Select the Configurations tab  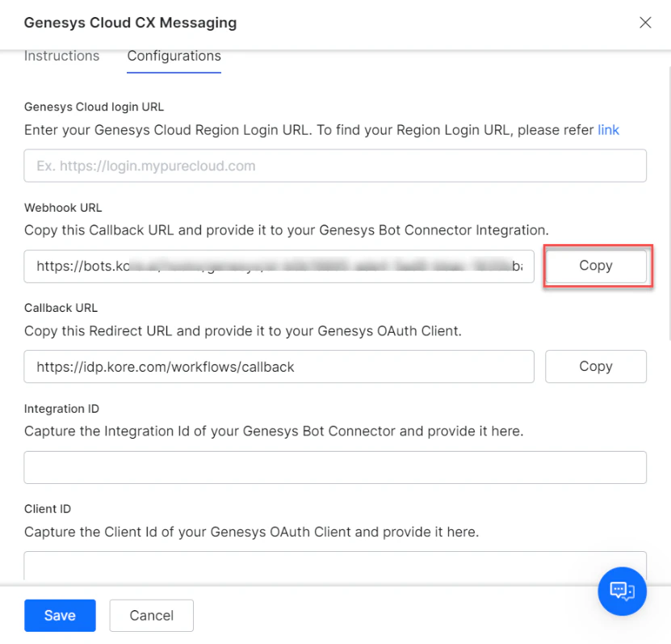click(x=174, y=56)
